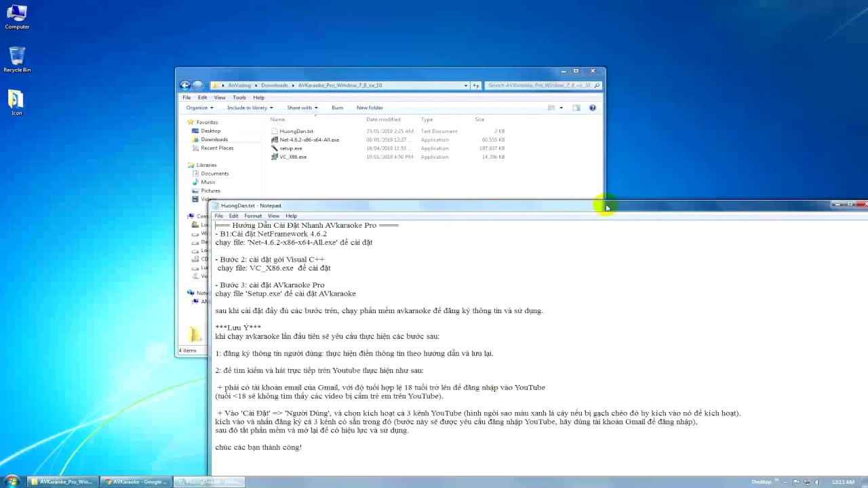Go back in the Explorer window
The height and width of the screenshot is (488, 868).
tap(184, 85)
